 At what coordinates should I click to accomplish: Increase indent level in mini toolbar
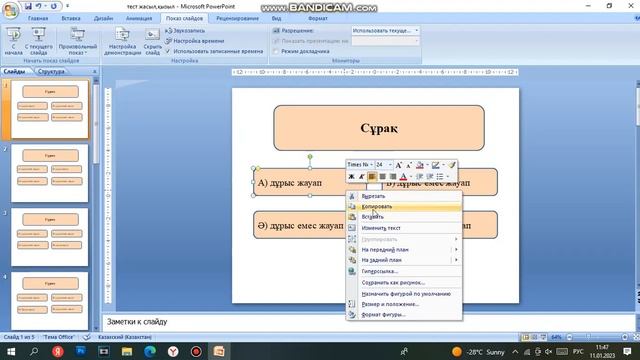click(x=429, y=176)
